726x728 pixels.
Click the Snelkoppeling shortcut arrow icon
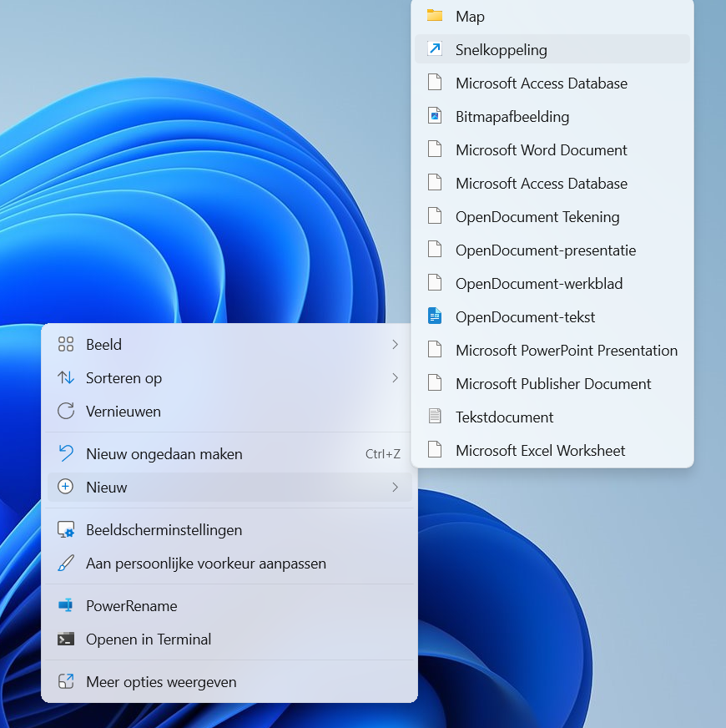[434, 49]
